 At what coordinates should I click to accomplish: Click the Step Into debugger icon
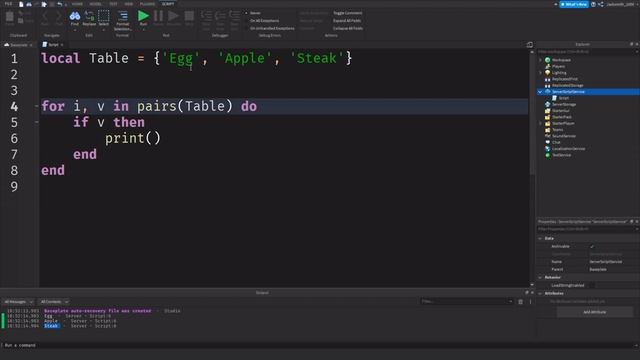tap(206, 16)
